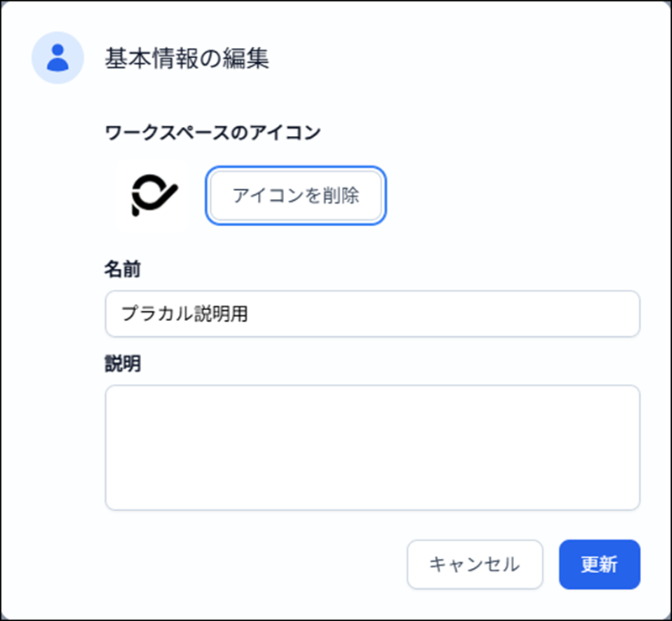Save changes with the update button
The image size is (672, 621).
point(599,564)
